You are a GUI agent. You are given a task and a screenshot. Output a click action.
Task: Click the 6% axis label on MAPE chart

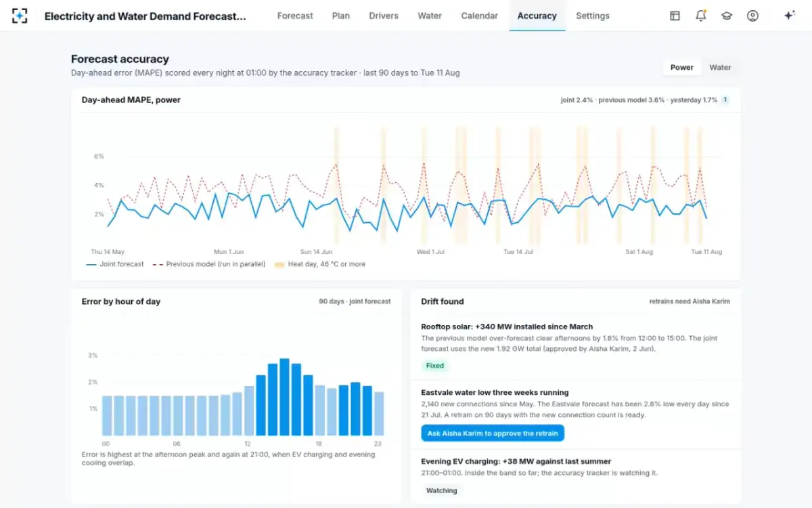(x=99, y=156)
